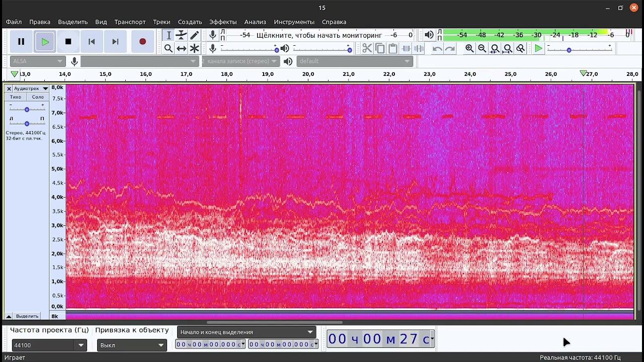Open the Начало и конец выделения dropdown
Viewport: 644px width, 362px height.
247,332
